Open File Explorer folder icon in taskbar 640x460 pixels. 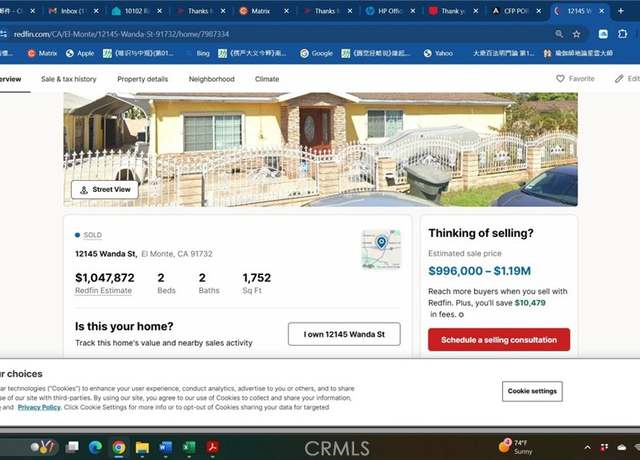tap(142, 447)
